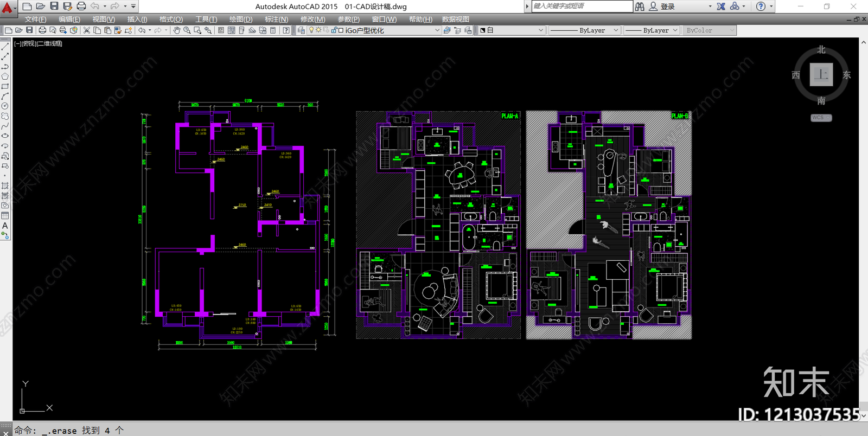Image resolution: width=868 pixels, height=436 pixels.
Task: Activate the Pan hand tool
Action: pos(177,30)
